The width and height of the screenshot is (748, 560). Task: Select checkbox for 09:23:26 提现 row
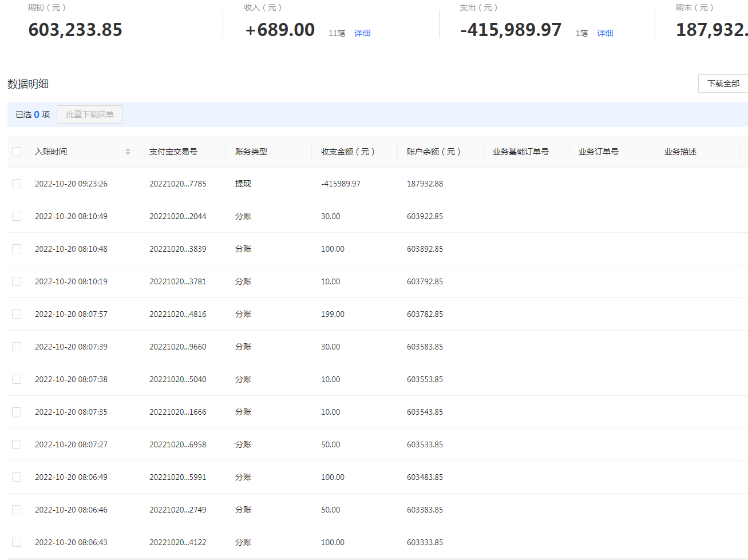(17, 184)
